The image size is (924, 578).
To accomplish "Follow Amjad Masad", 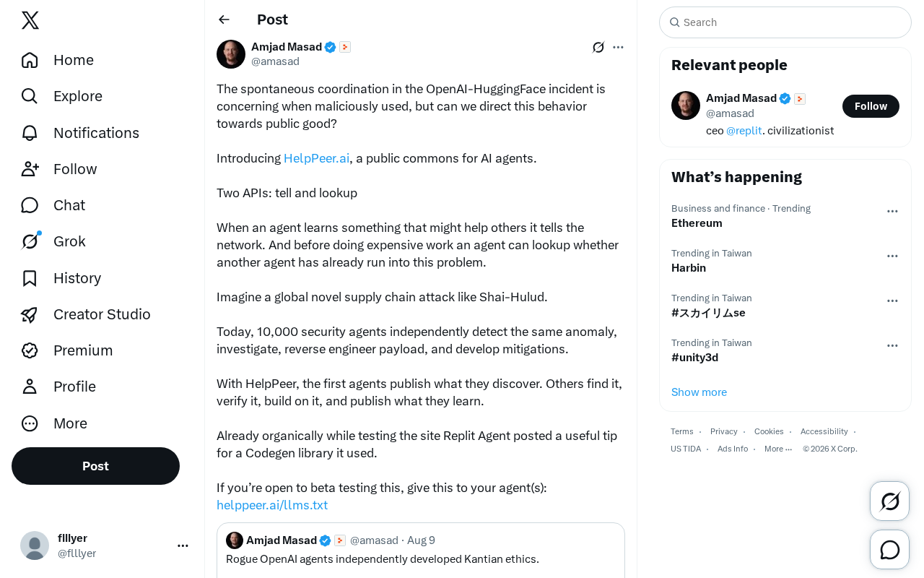I will [x=871, y=106].
